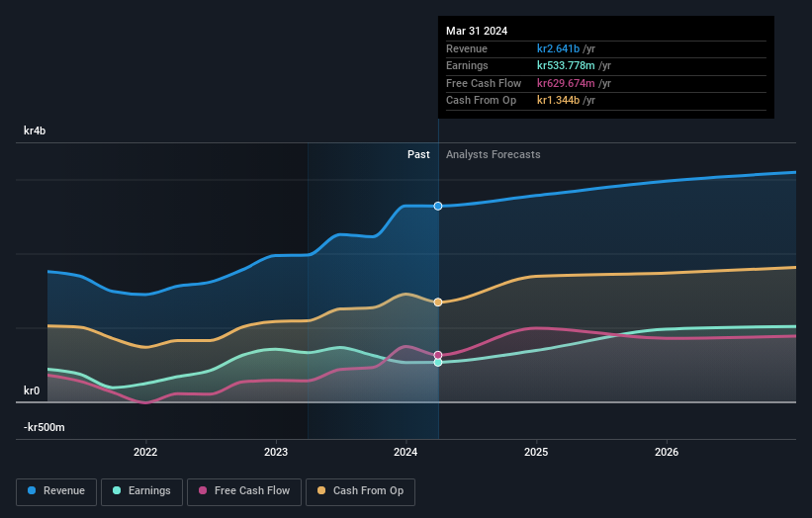Click the Analysts Forecasts label
The width and height of the screenshot is (812, 518).
493,155
